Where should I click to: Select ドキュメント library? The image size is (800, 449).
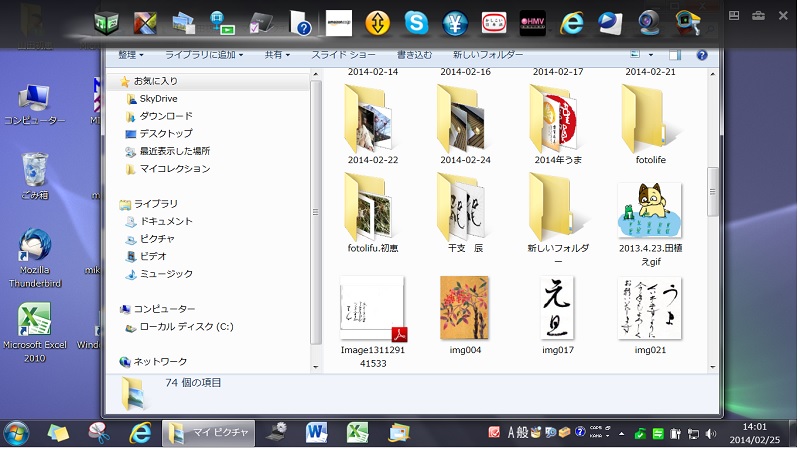166,221
